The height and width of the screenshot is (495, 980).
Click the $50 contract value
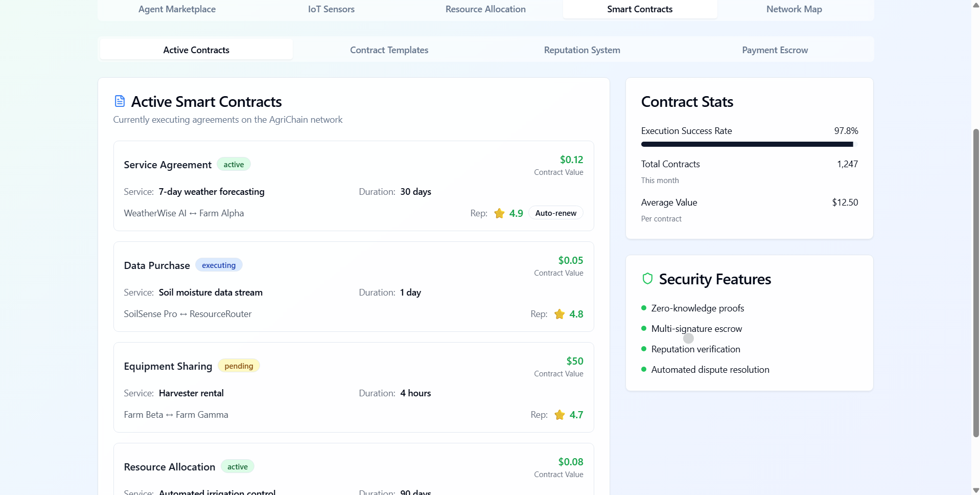pyautogui.click(x=575, y=361)
